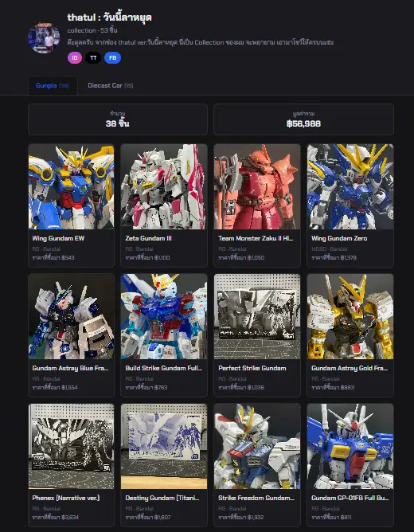Click the Destiny Gundam [Titani... title
The width and height of the screenshot is (414, 532).
click(162, 498)
